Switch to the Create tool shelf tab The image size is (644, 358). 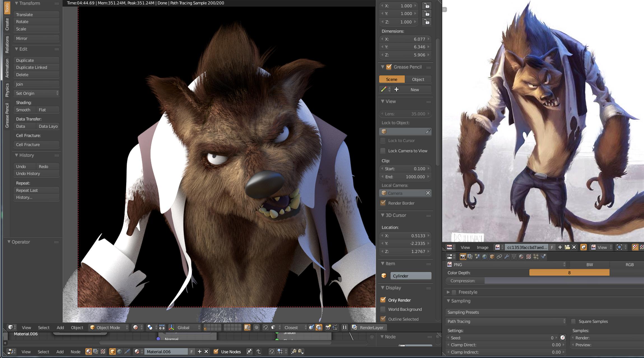[7, 24]
